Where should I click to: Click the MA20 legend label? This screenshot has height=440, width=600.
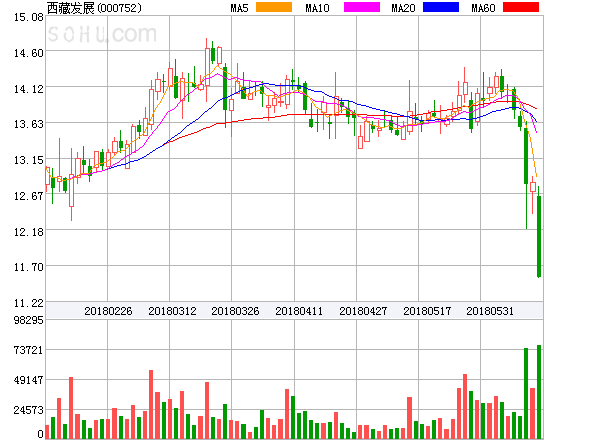pyautogui.click(x=403, y=8)
